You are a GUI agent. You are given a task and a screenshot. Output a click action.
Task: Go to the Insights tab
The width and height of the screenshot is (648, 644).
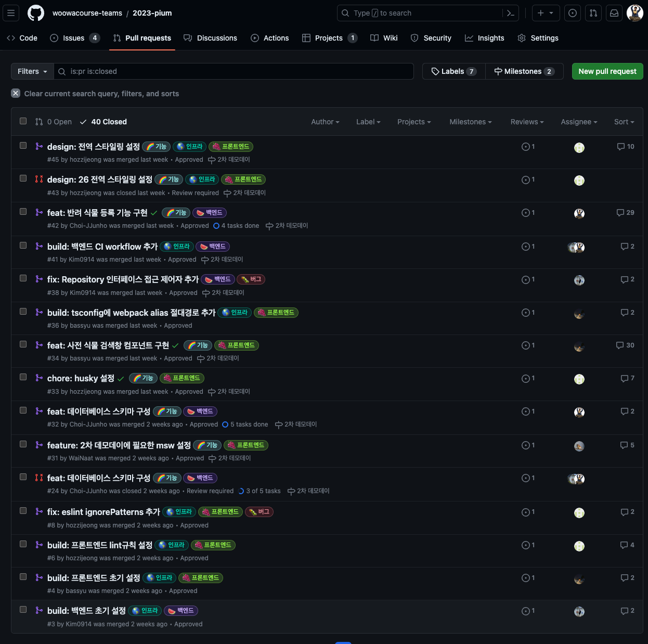485,38
